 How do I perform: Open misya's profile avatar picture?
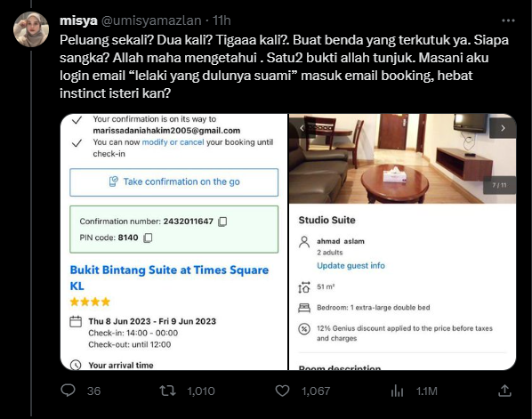click(31, 29)
